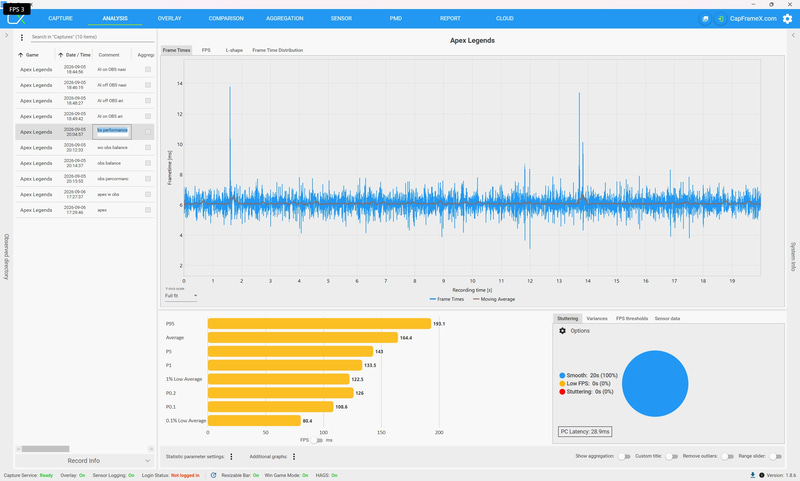Expand the Observed directory panel arrow
Image resolution: width=800 pixels, height=481 pixels.
pos(6,36)
